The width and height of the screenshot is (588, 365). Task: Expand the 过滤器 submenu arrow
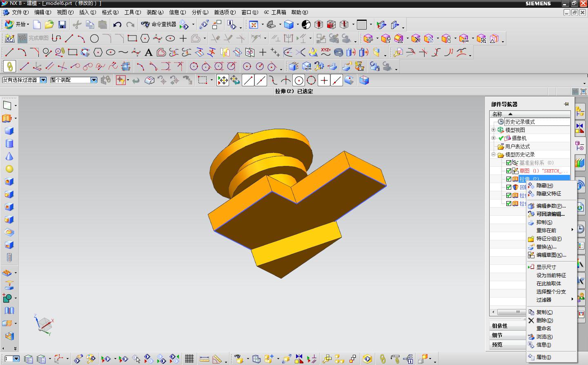pos(572,300)
